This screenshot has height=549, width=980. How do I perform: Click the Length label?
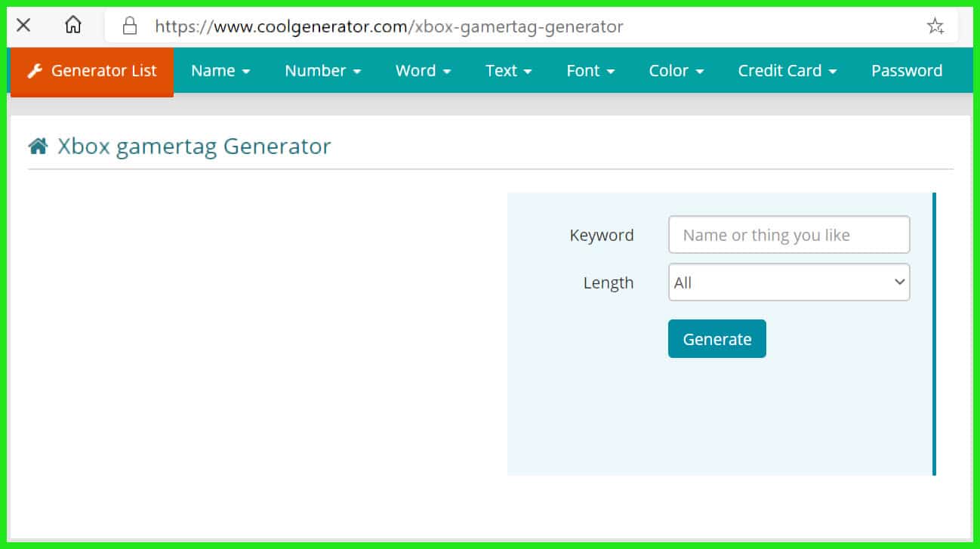pos(609,283)
